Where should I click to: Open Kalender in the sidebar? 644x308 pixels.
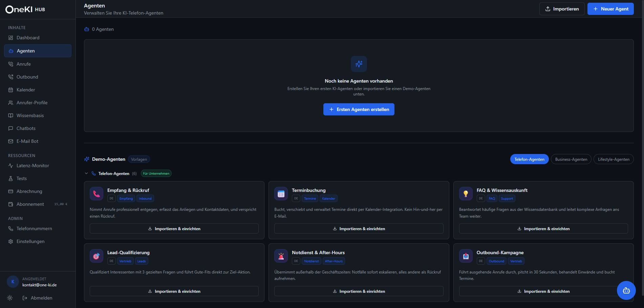(38, 90)
